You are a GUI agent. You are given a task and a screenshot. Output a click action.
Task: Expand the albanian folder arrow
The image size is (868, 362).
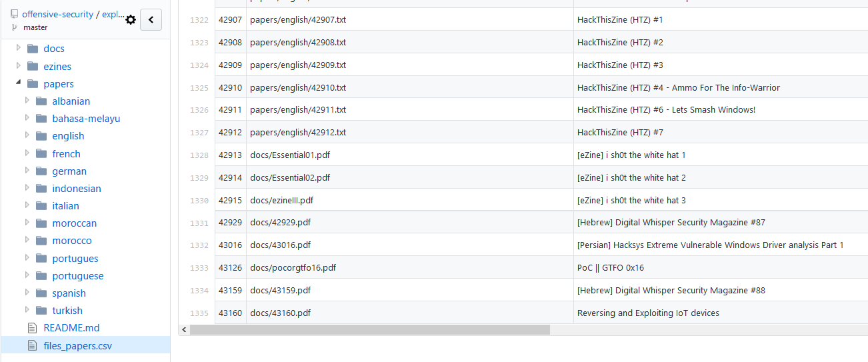[x=27, y=100]
